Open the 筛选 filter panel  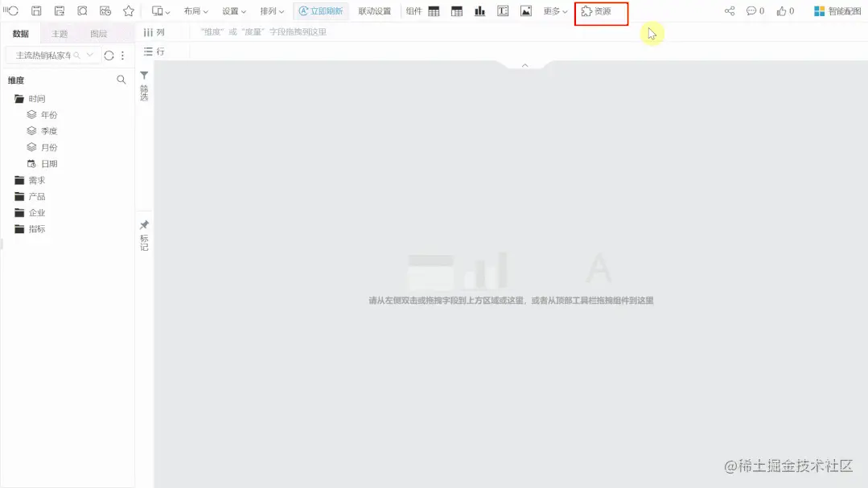tap(144, 84)
